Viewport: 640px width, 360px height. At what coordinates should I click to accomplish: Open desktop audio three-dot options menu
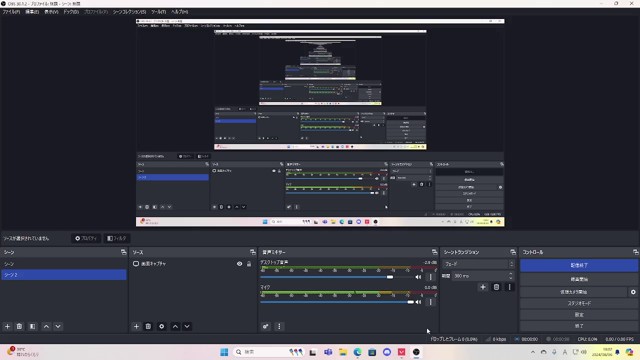tap(431, 277)
